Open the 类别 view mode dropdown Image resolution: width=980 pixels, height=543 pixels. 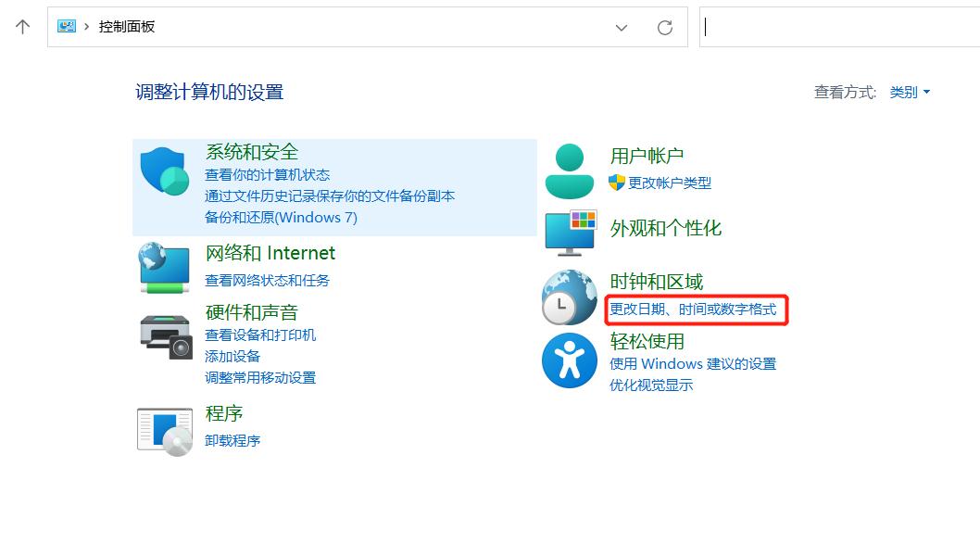(x=903, y=92)
